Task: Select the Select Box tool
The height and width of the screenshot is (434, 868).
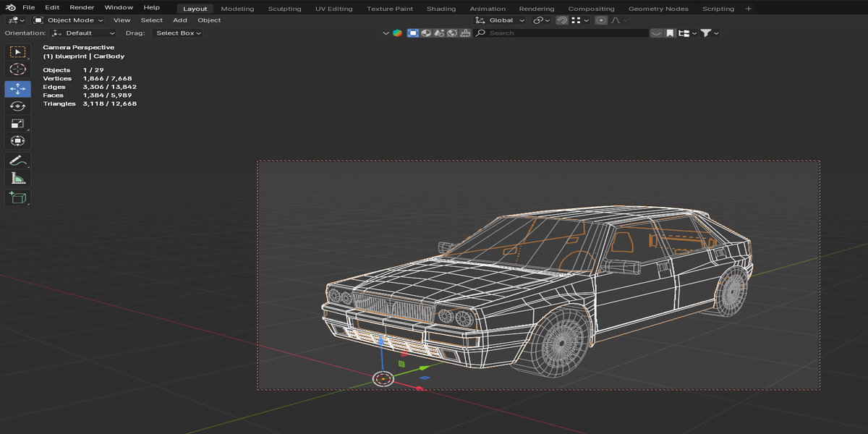Action: 17,52
